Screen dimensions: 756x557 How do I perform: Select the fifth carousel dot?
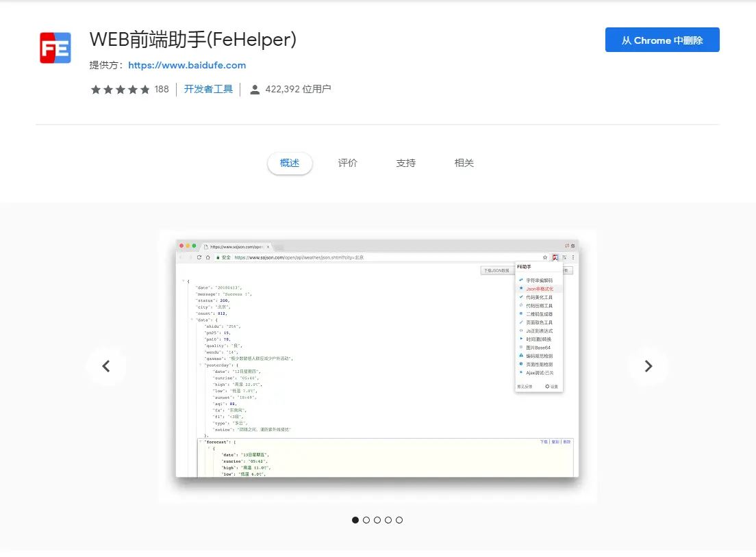point(399,520)
